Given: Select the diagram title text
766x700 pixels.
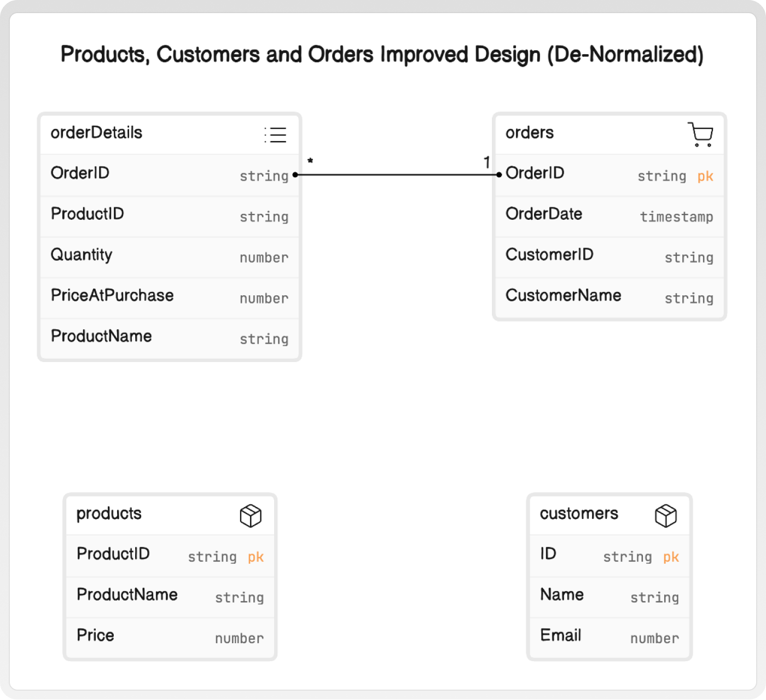Looking at the screenshot, I should pos(382,55).
